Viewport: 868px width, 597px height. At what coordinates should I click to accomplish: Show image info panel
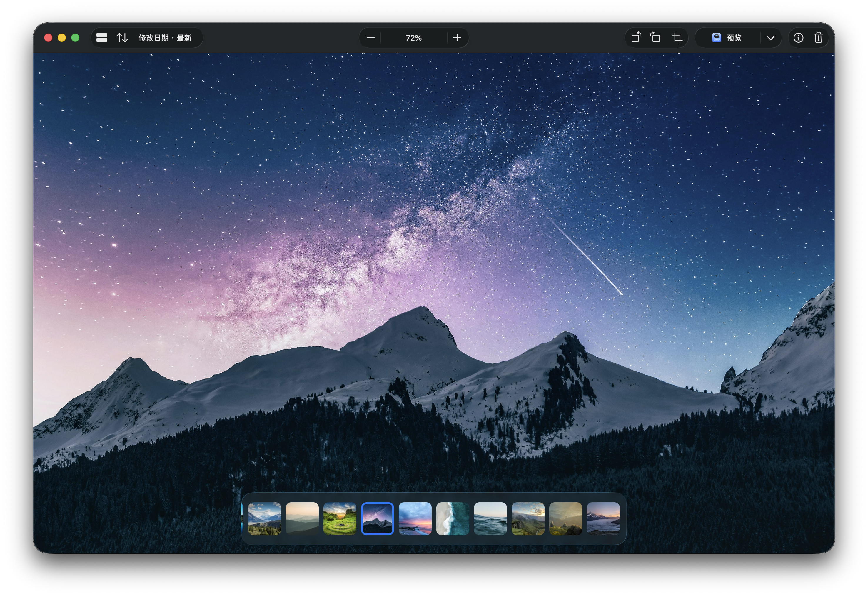[798, 38]
